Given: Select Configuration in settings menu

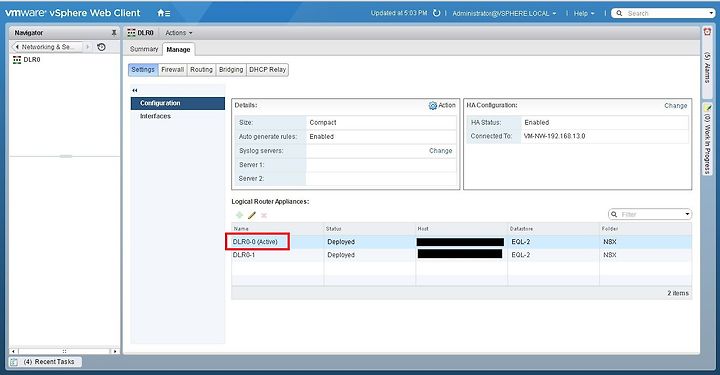Looking at the screenshot, I should [178, 103].
